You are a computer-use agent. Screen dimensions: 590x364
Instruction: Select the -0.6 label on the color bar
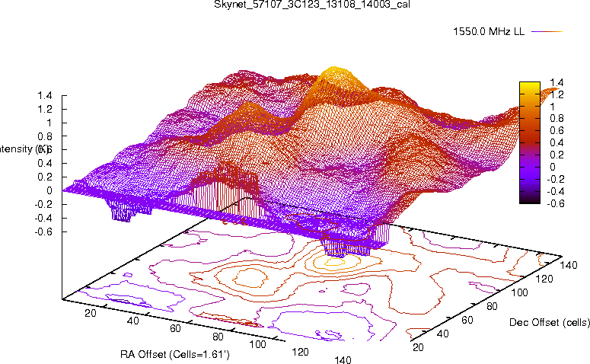tap(555, 203)
